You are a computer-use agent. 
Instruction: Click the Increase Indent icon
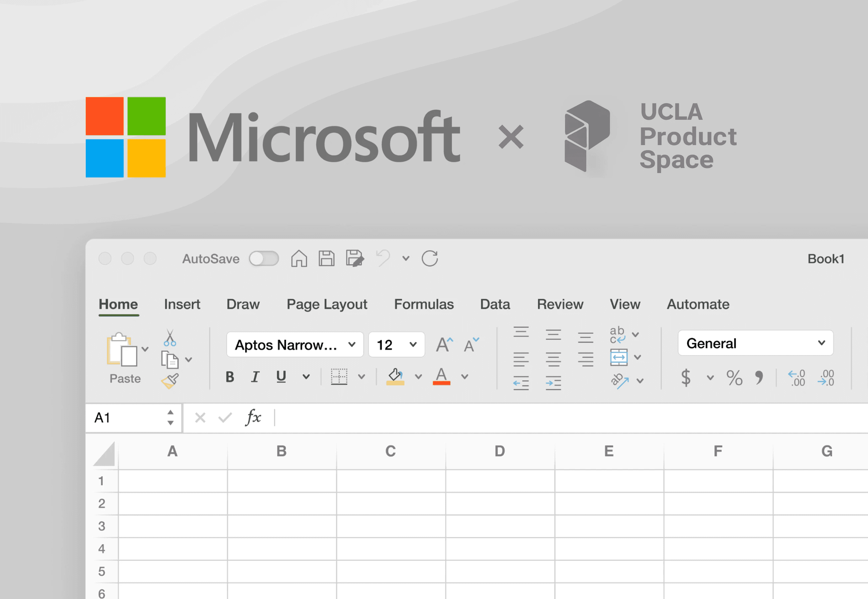tap(553, 383)
